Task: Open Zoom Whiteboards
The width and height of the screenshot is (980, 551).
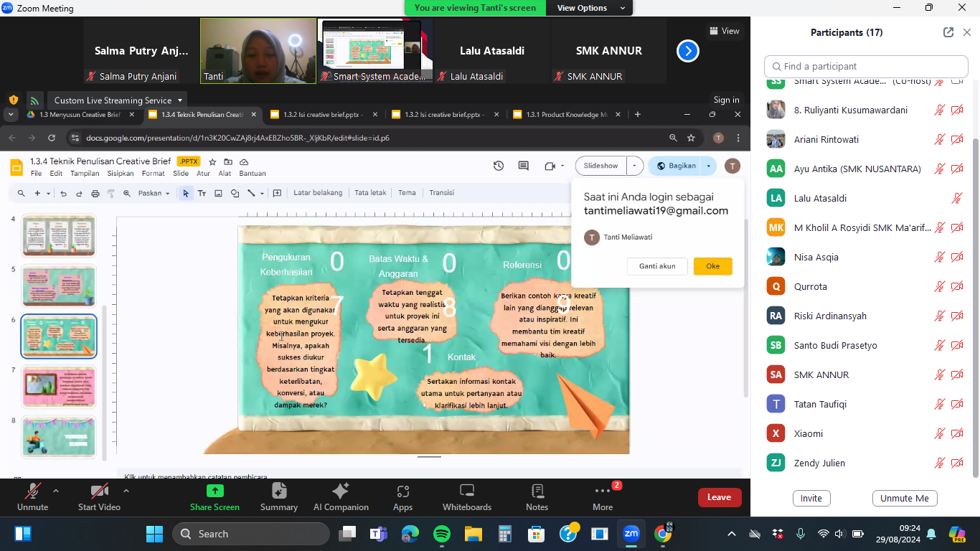Action: pos(467,497)
